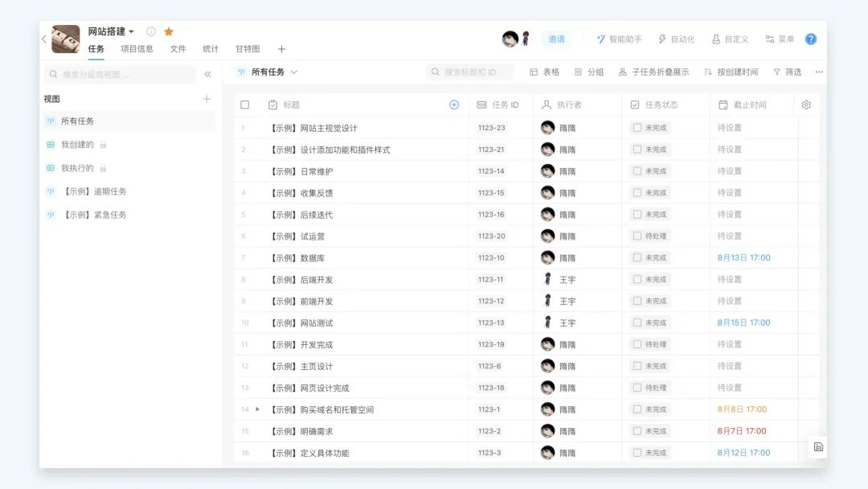
Task: Switch to the 甘特图 tab
Action: 248,49
